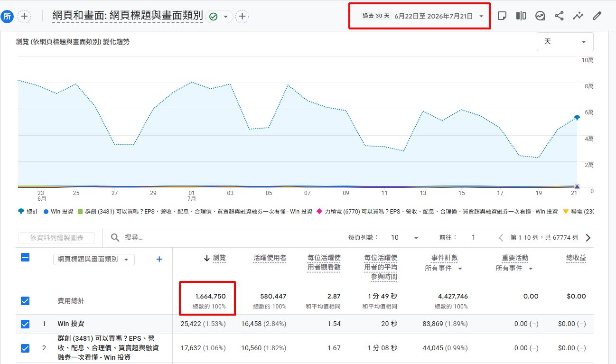Click the 聯電 legend item
This screenshot has width=616, height=364.
tap(578, 212)
